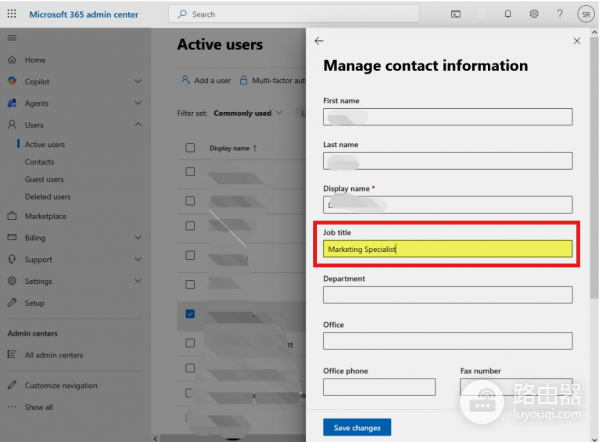The image size is (600, 442).
Task: Click the notifications bell icon
Action: [508, 14]
